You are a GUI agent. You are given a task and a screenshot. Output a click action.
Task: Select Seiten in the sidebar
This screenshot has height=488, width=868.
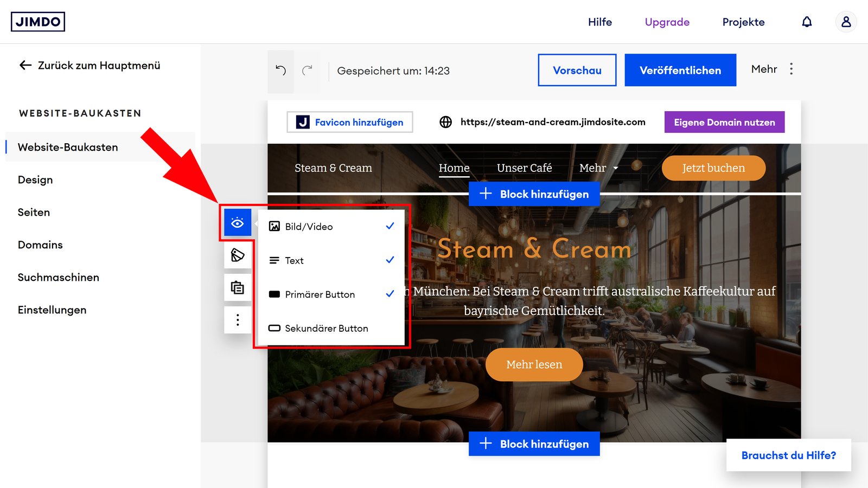pyautogui.click(x=34, y=212)
